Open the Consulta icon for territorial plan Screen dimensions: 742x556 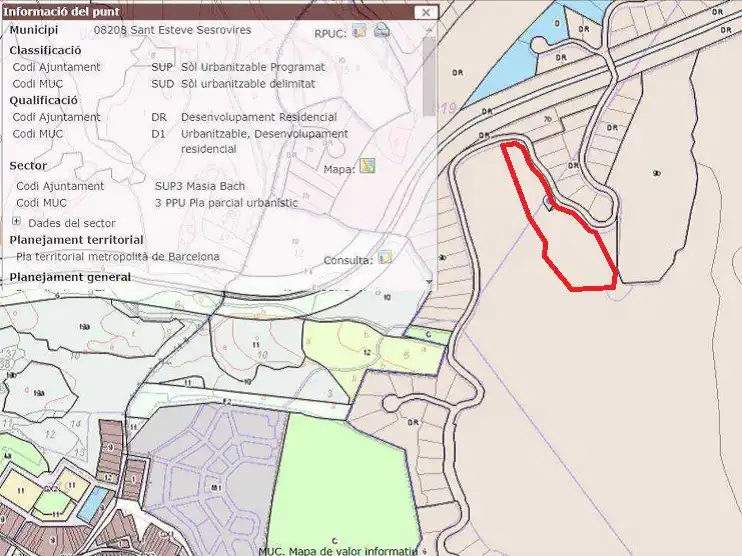[385, 257]
